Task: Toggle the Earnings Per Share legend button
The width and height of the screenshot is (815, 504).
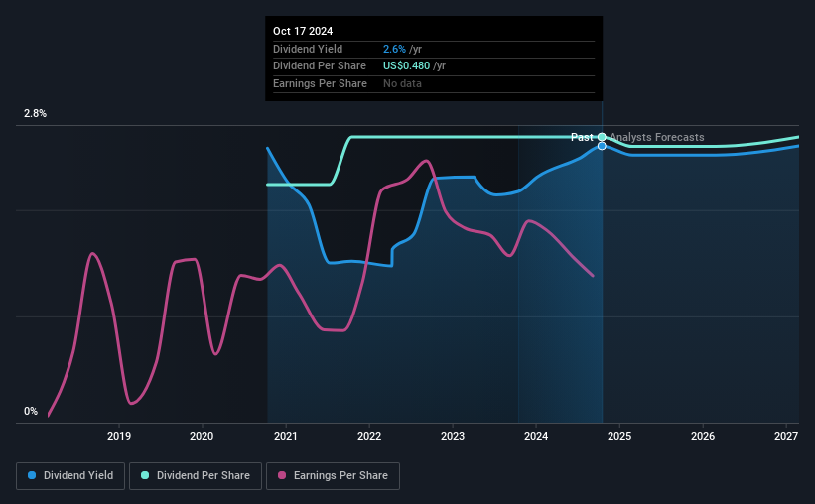Action: click(x=333, y=476)
